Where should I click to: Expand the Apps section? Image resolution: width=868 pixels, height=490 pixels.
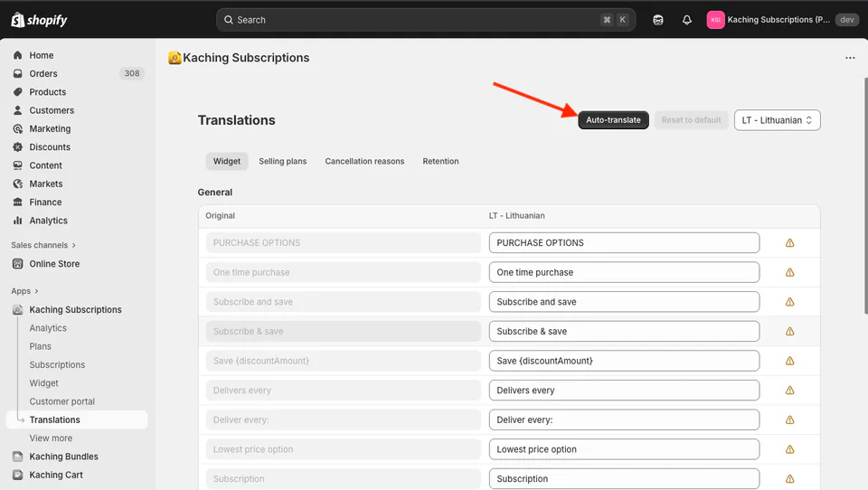(x=25, y=291)
